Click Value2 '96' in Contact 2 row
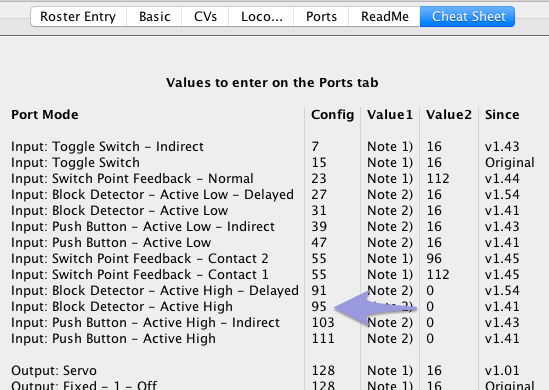This screenshot has height=390, width=549. [x=434, y=259]
